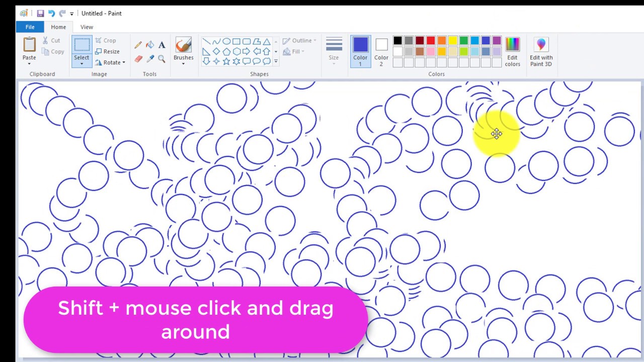Viewport: 644px width, 362px height.
Task: Choose the turquoise color swatch
Action: [x=475, y=41]
